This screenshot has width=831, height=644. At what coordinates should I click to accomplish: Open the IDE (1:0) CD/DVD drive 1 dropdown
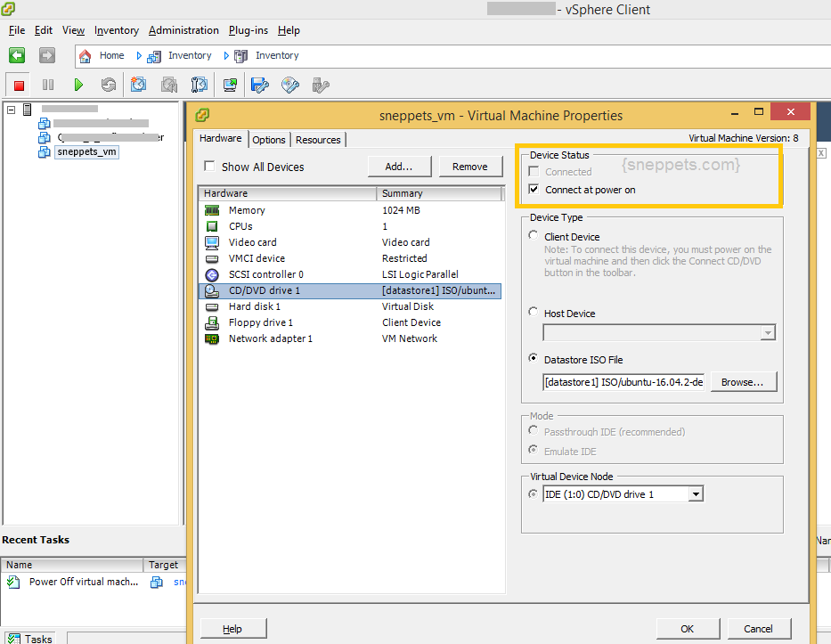coord(696,494)
